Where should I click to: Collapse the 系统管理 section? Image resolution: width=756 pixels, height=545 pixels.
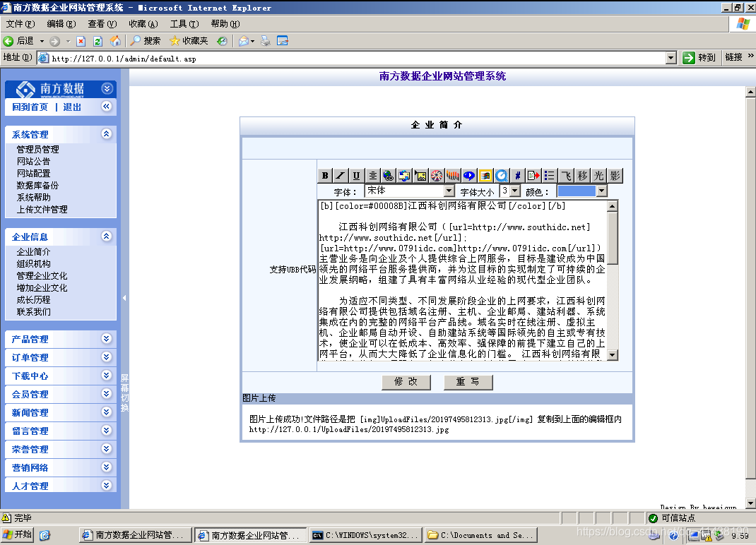[107, 134]
